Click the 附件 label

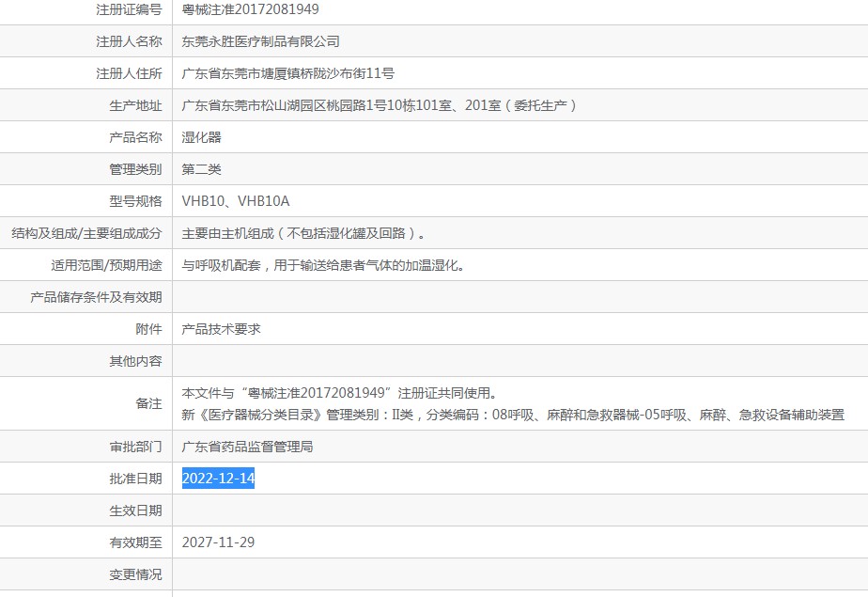[149, 329]
